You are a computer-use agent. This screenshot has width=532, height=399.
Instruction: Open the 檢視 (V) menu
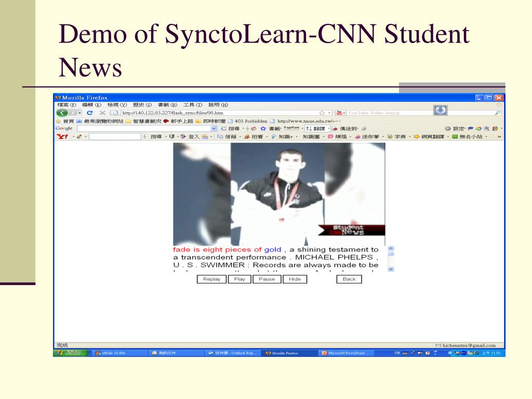pyautogui.click(x=117, y=105)
